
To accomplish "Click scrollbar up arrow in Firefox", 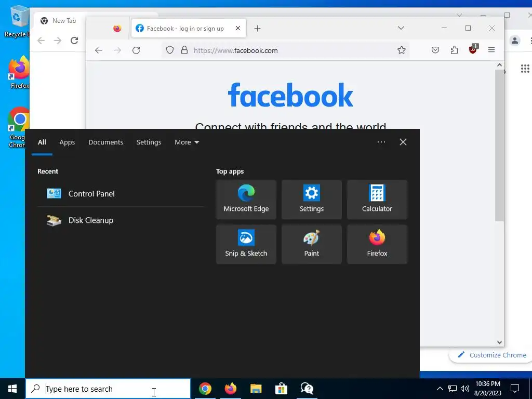I will coord(499,65).
